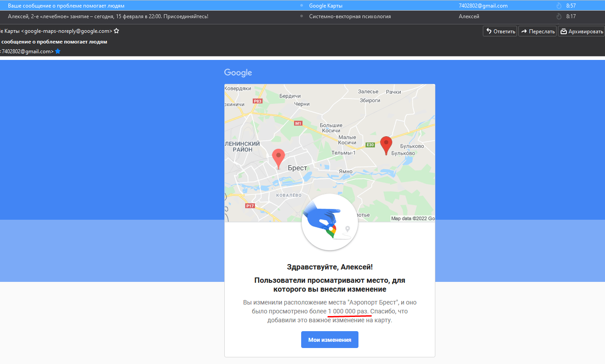
Task: Click the 8:57 time cell
Action: 571,6
